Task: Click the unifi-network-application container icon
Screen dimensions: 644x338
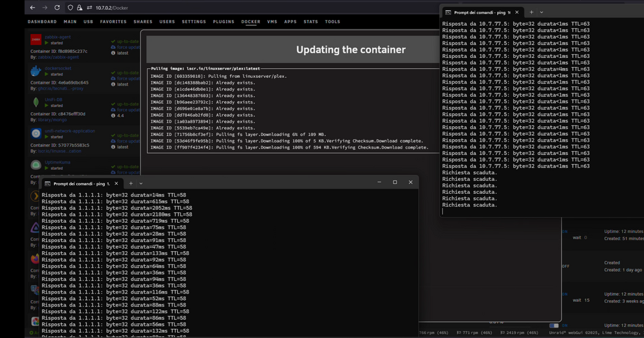Action: coord(35,133)
